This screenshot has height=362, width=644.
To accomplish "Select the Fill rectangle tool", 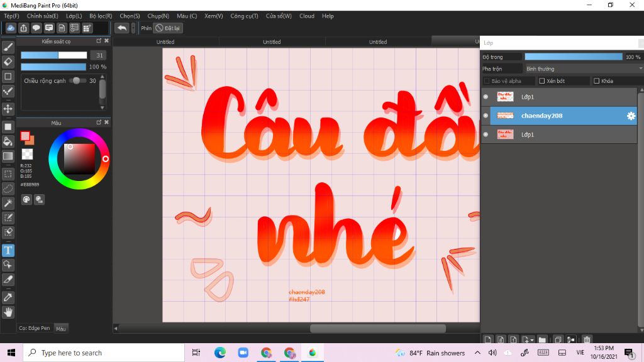I will [x=8, y=127].
